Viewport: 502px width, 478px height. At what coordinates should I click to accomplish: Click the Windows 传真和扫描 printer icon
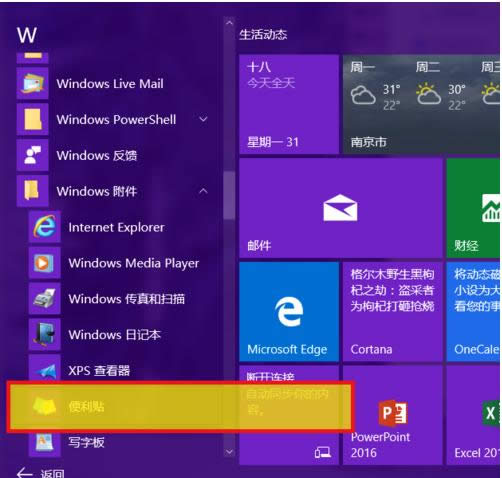click(x=44, y=299)
